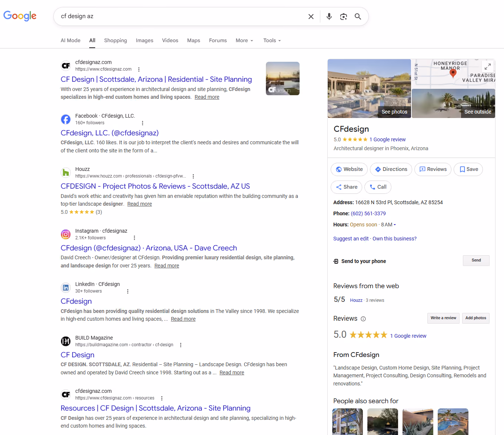504x435 pixels.
Task: Click Suggest an edit link
Action: [351, 239]
